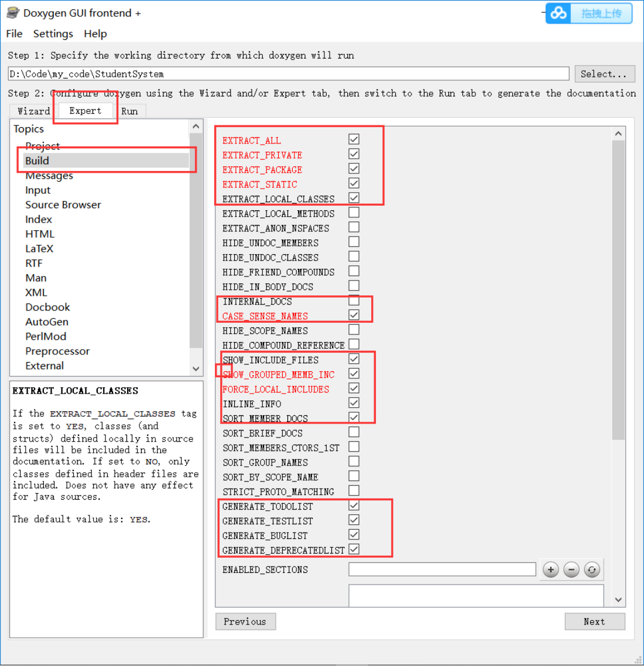Toggle EXTRACT_PRIVATE checkbox
The width and height of the screenshot is (644, 666).
point(354,153)
